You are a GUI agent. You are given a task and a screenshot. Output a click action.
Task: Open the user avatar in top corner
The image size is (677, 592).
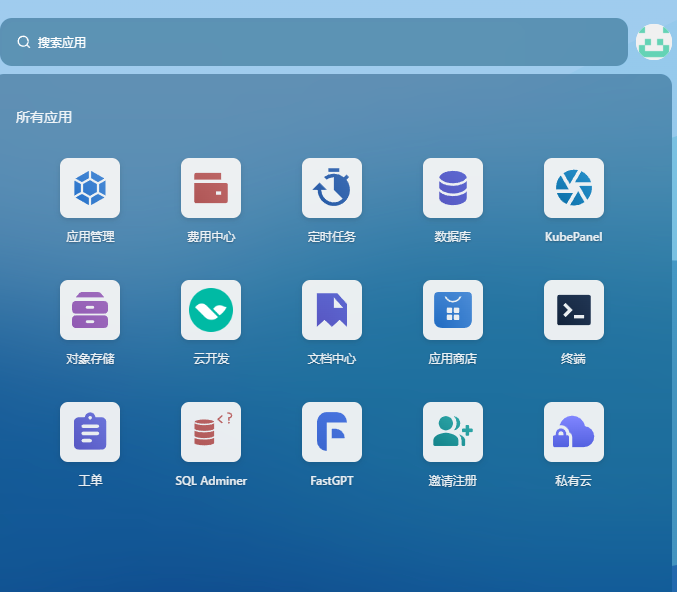point(653,42)
